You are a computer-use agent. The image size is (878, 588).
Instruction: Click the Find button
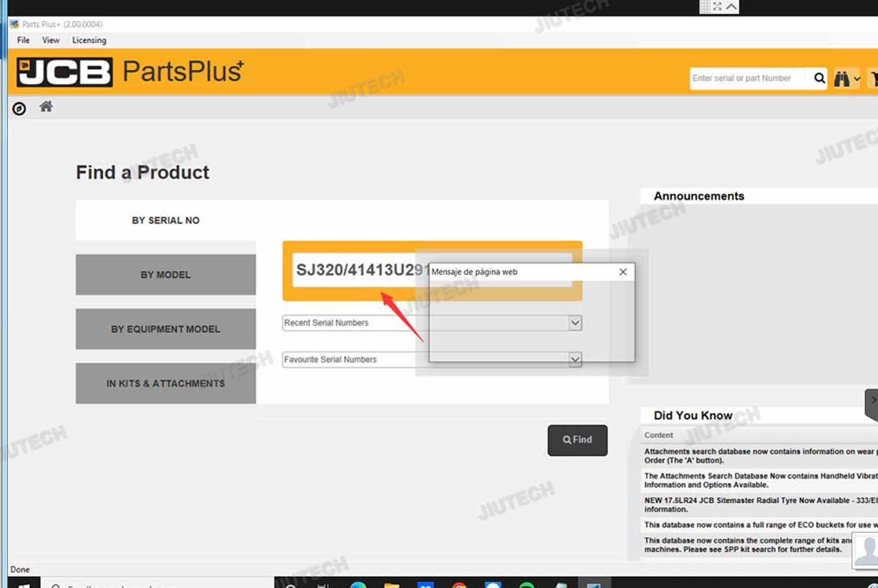point(577,440)
